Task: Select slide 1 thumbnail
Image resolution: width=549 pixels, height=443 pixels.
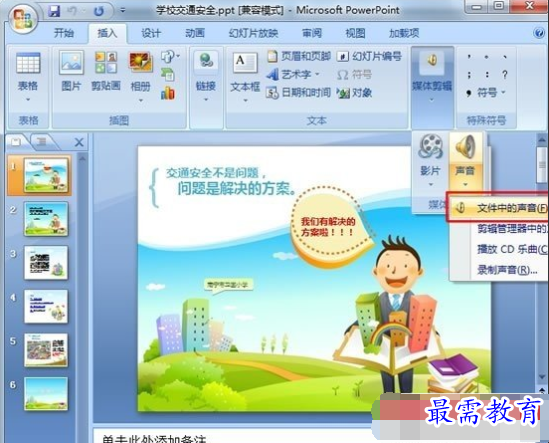Action: 46,175
